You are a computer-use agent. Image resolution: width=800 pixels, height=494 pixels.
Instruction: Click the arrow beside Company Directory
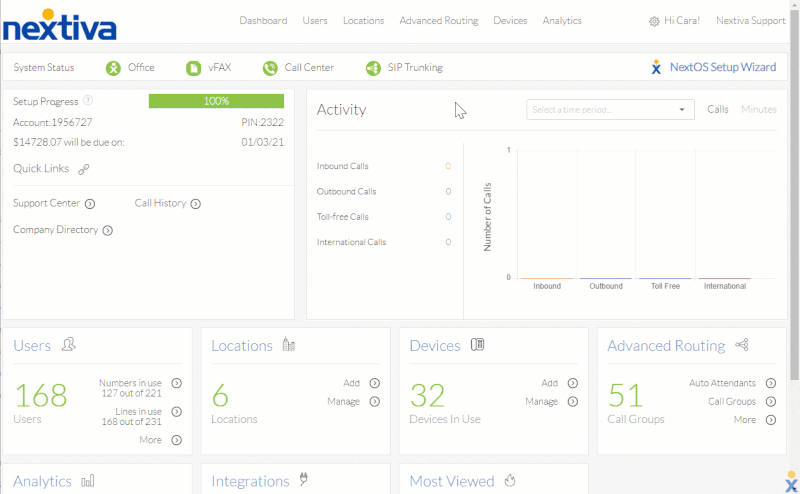point(107,230)
